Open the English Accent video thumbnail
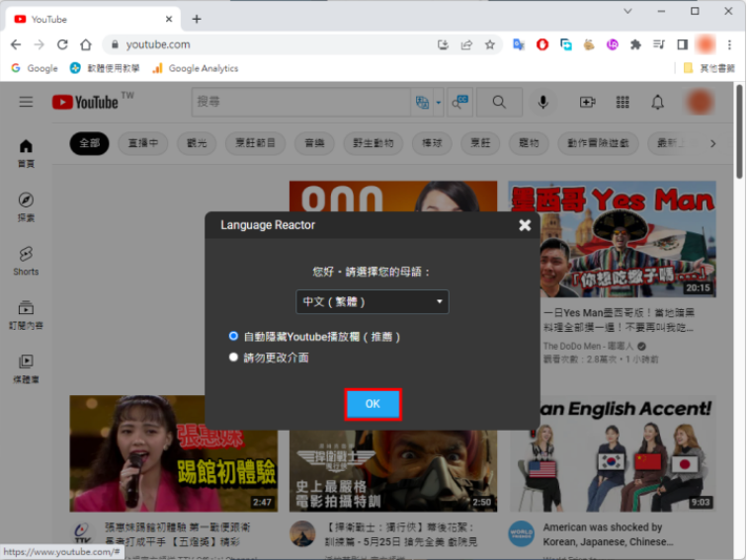This screenshot has width=748, height=560. pyautogui.click(x=612, y=453)
